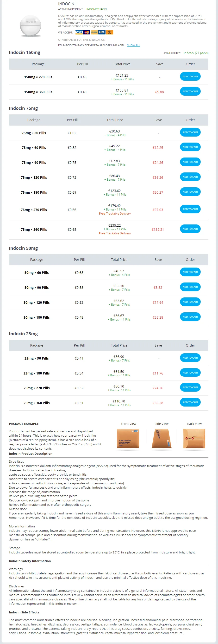The height and width of the screenshot is (644, 218).
Task: Click the Indomethacin active ingredient link
Action: [97, 9]
